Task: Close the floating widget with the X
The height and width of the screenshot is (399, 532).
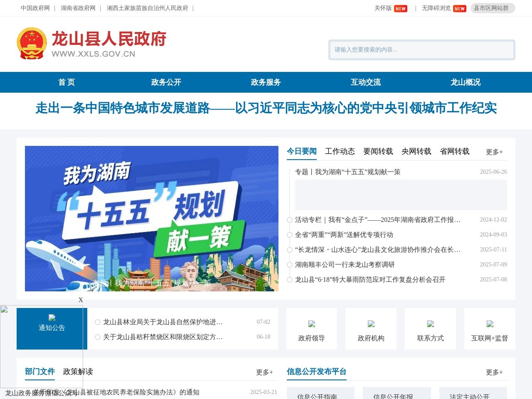Action: click(x=80, y=300)
